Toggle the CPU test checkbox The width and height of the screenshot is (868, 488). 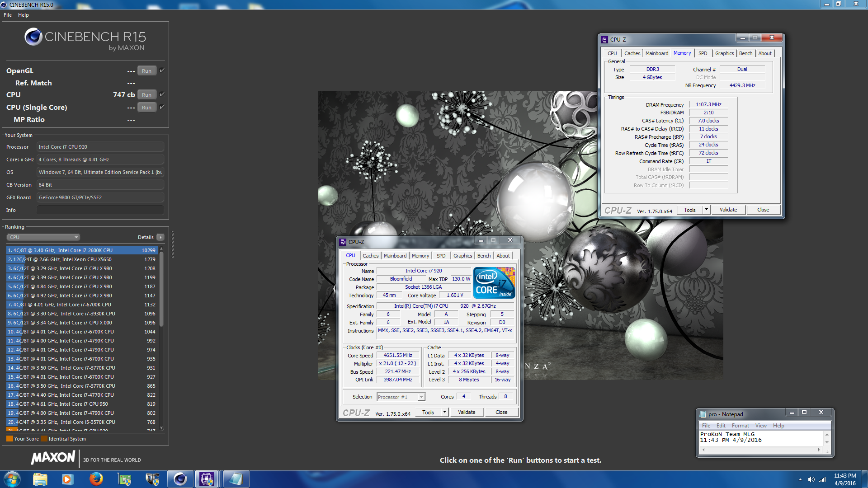pos(162,94)
